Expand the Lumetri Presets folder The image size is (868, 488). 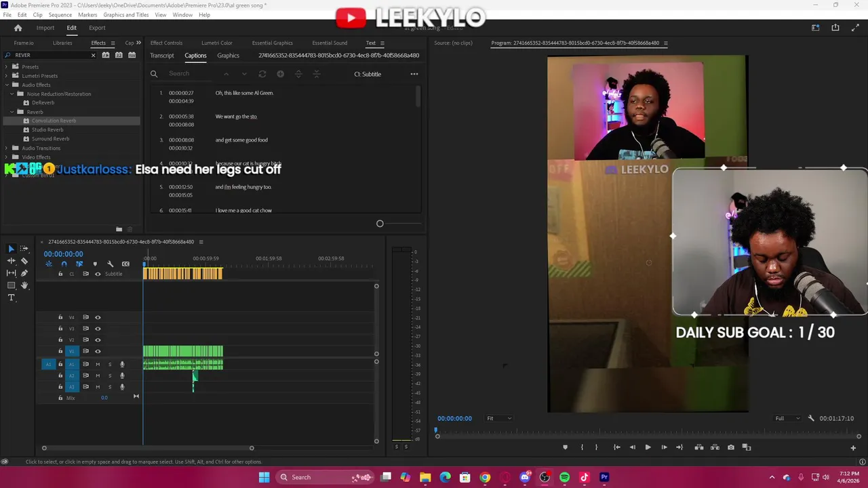[7, 76]
